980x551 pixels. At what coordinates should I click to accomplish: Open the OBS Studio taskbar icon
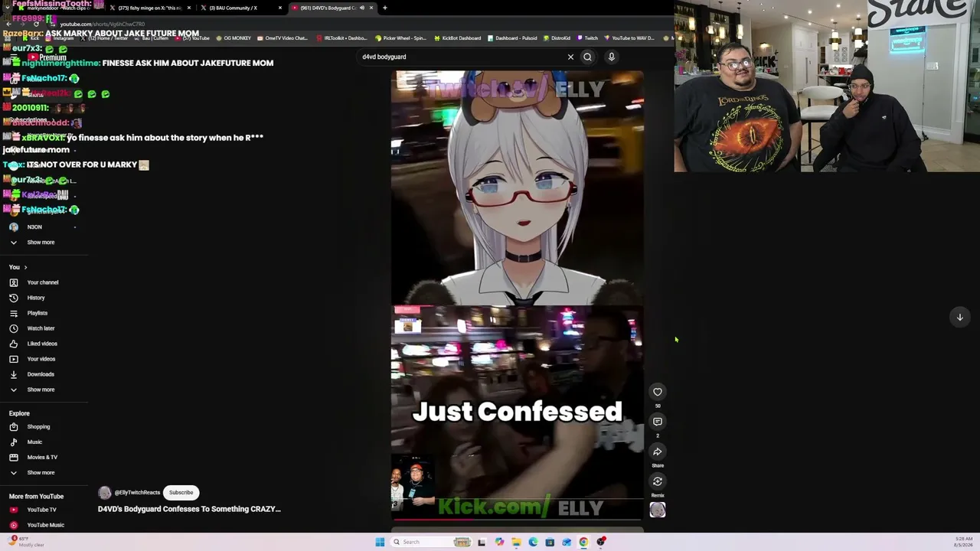click(601, 542)
